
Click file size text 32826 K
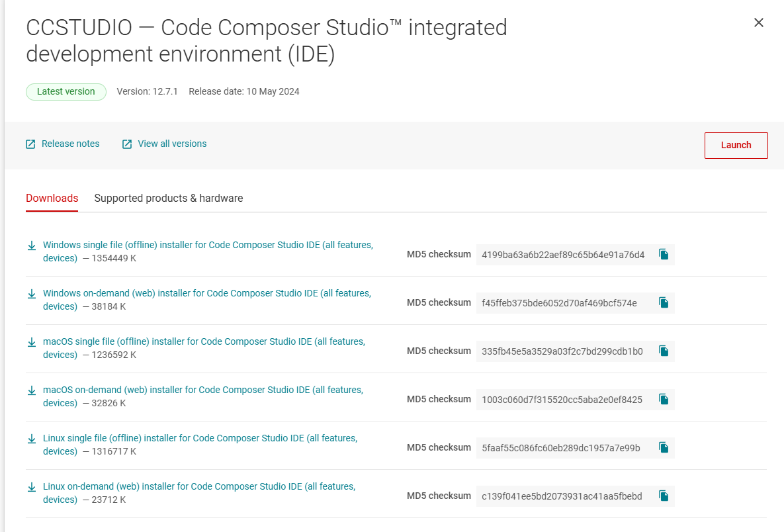[x=109, y=403]
